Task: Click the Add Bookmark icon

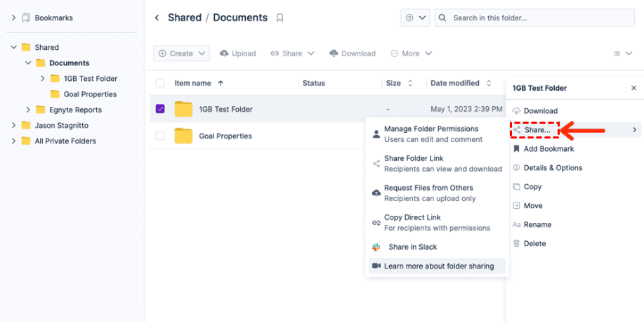Action: (517, 149)
